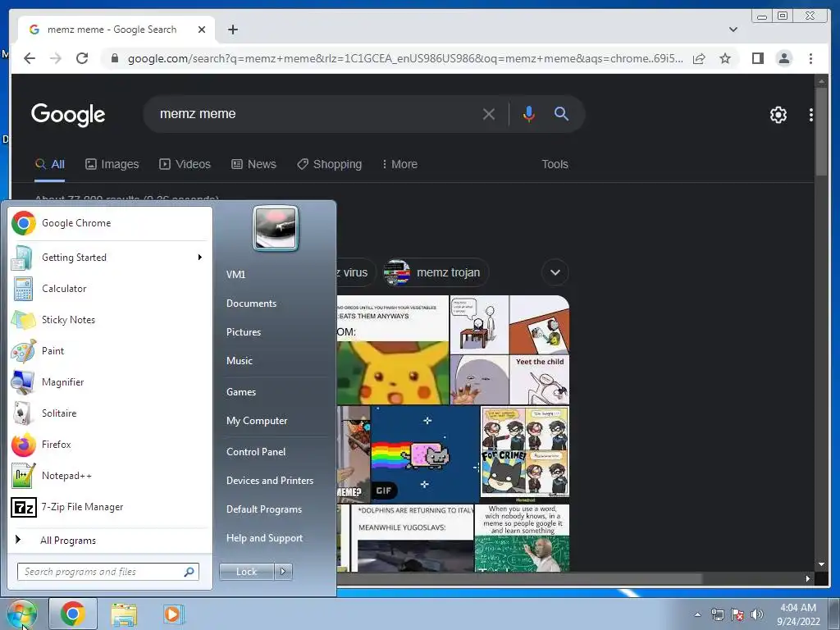Open Magnifier from the Start menu

coord(110,382)
